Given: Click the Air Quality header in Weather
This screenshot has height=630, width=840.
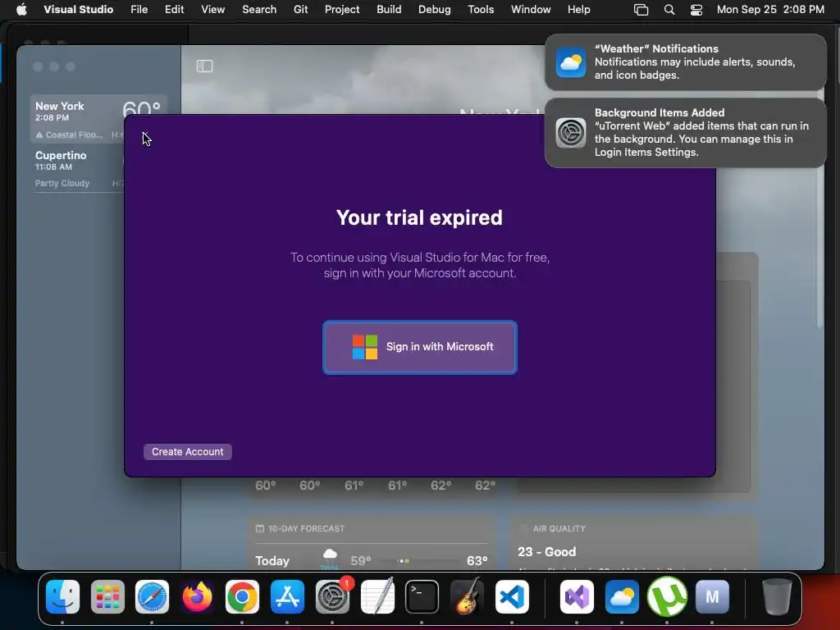Looking at the screenshot, I should pos(553,528).
